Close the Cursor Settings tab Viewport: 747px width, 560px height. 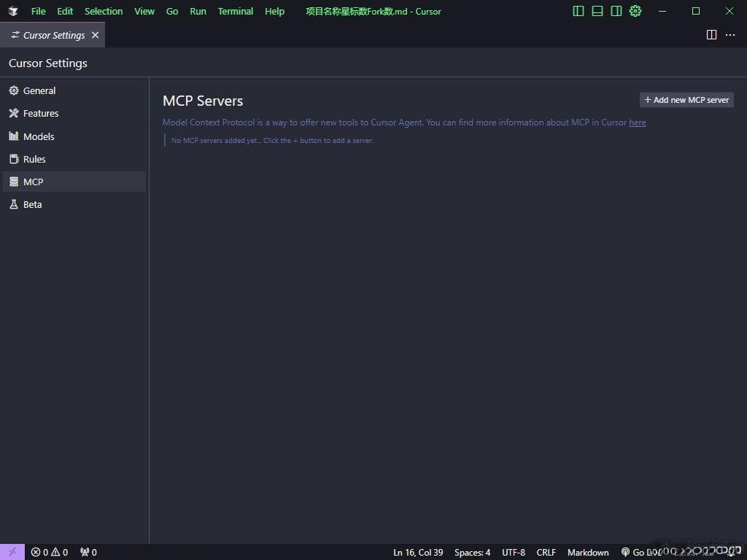coord(96,35)
